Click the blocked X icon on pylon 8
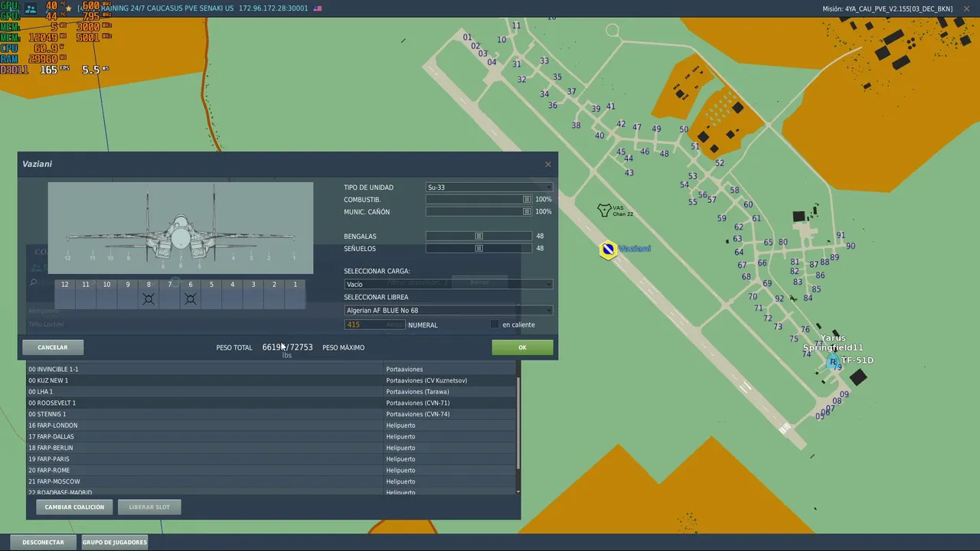This screenshot has height=551, width=980. click(149, 298)
